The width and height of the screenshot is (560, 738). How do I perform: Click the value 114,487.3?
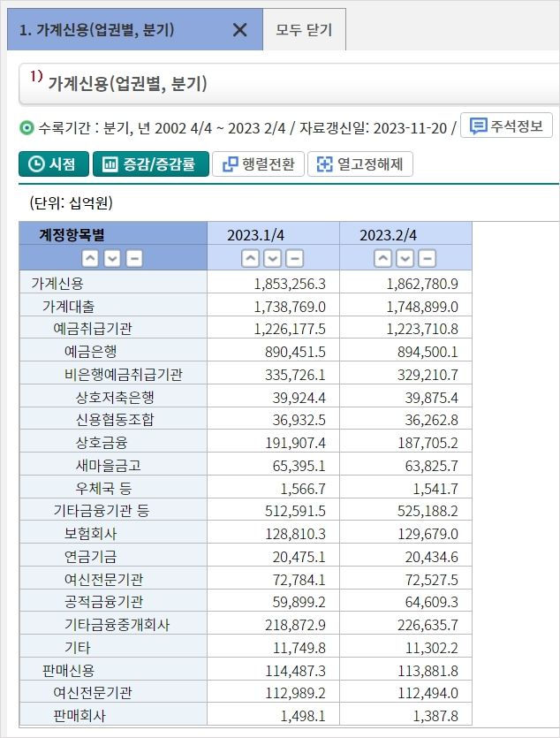pos(295,671)
